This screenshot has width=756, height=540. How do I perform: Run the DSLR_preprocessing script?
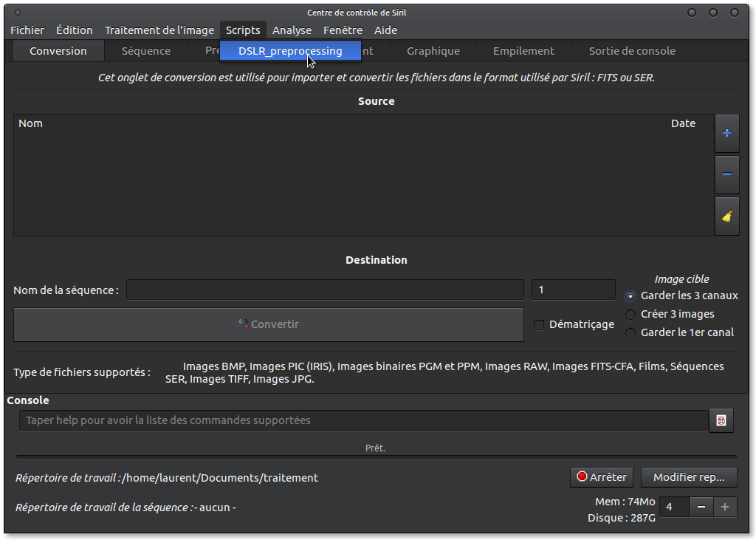coord(290,51)
